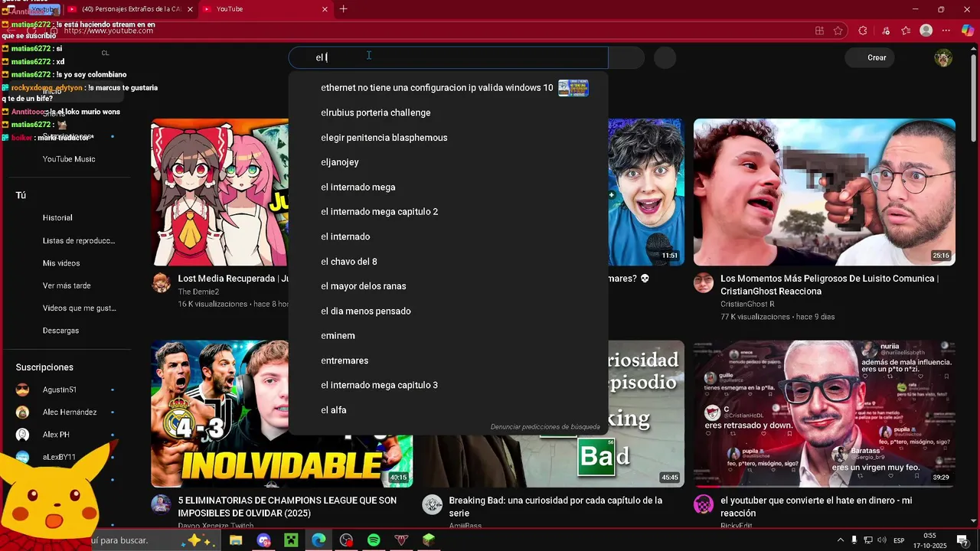Image resolution: width=980 pixels, height=551 pixels.
Task: Click 'Denunciar predicciones de búsqueda' link
Action: coord(545,427)
